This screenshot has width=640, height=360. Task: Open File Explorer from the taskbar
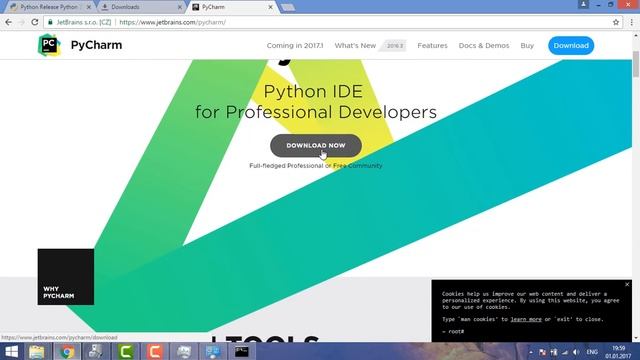(x=37, y=352)
